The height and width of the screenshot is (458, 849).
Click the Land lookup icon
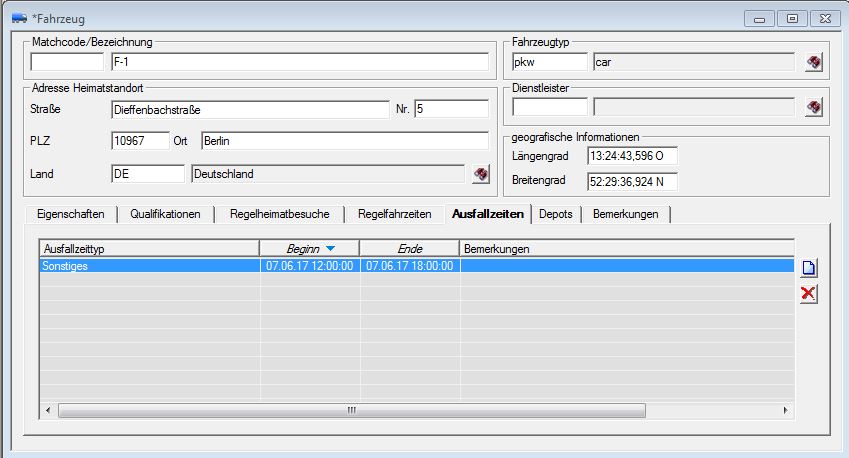(481, 174)
